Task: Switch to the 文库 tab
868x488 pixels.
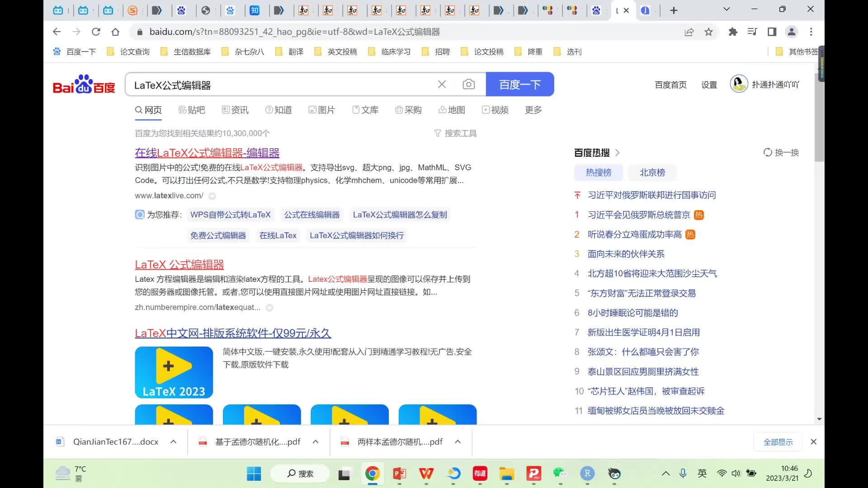Action: 365,110
